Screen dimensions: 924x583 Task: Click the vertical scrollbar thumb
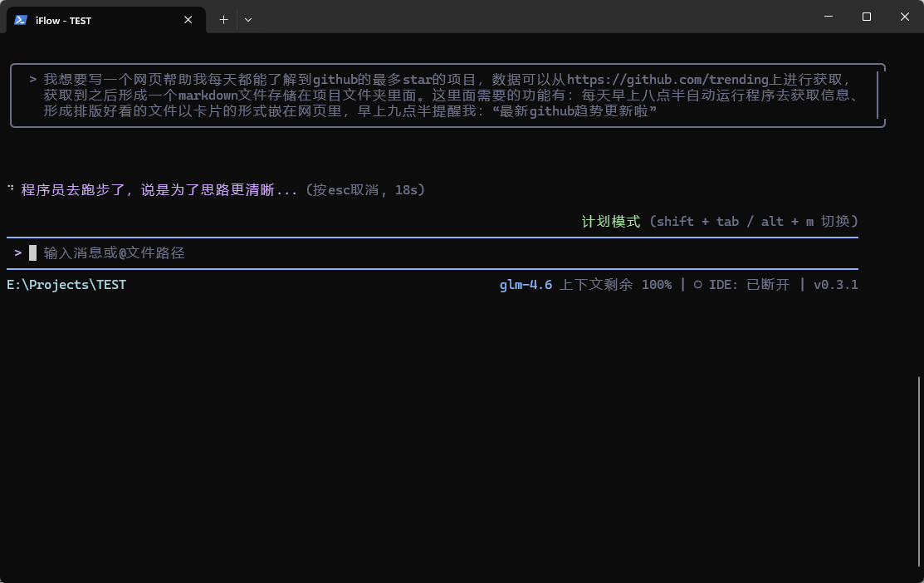coord(918,473)
